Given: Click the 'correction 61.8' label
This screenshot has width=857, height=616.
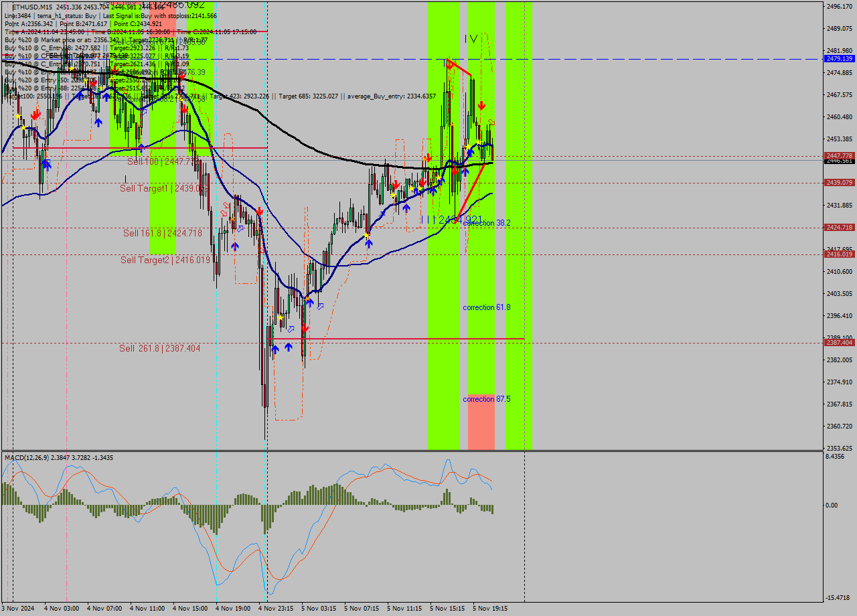Looking at the screenshot, I should [487, 307].
